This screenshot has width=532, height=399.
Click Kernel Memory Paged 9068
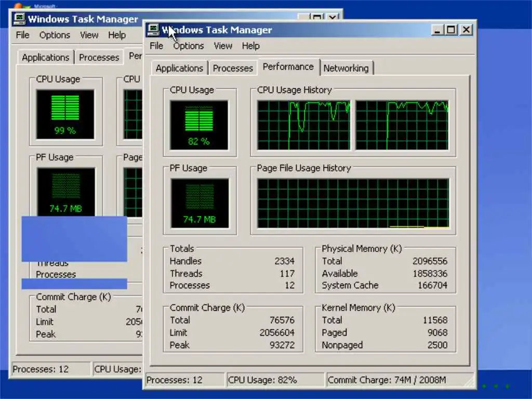coord(437,332)
